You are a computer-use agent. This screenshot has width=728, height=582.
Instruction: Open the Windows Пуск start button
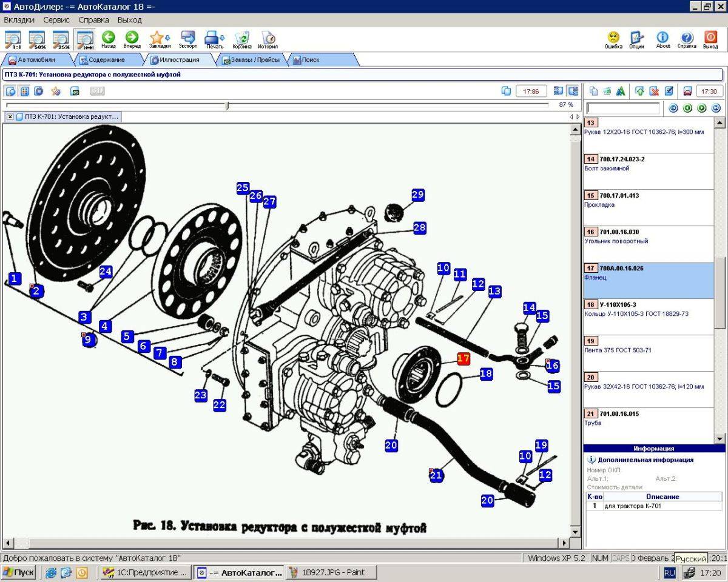pos(19,572)
